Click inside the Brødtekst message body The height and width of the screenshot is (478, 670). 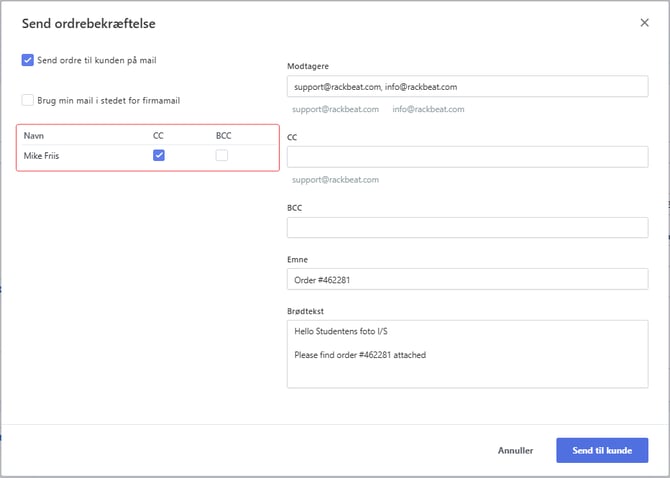coord(467,354)
